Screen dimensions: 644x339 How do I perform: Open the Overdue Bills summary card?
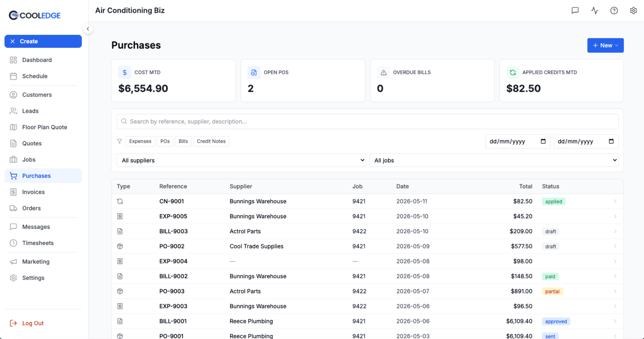[432, 81]
